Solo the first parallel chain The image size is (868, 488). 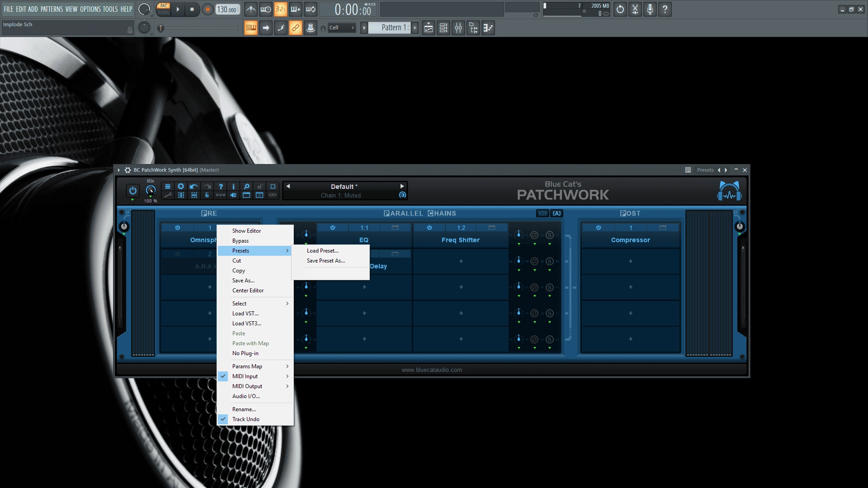pos(550,235)
